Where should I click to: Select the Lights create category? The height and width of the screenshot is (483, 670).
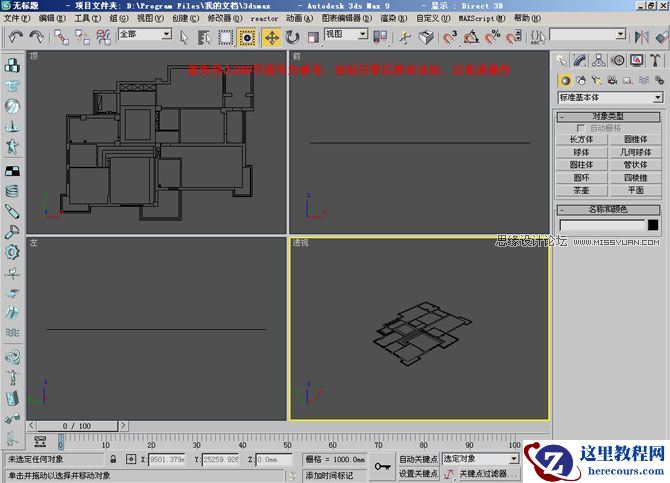[597, 80]
